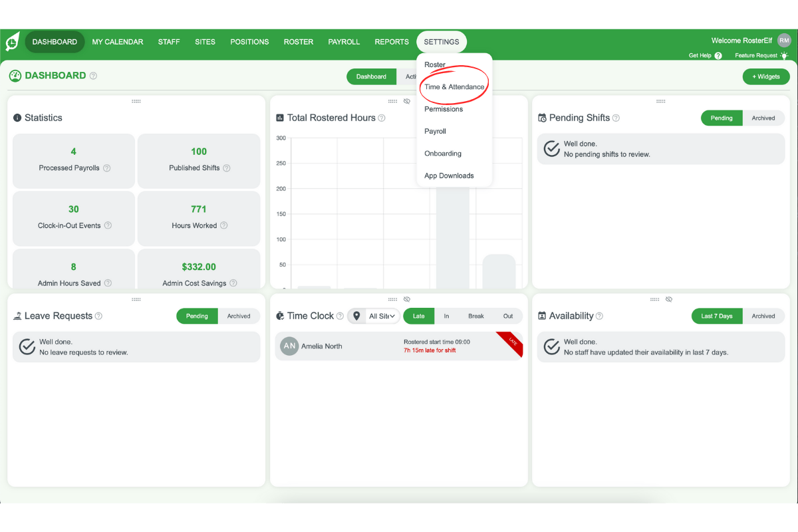Hide the Total Rostered Hours widget
Screen dimensions: 798x532
click(x=406, y=101)
